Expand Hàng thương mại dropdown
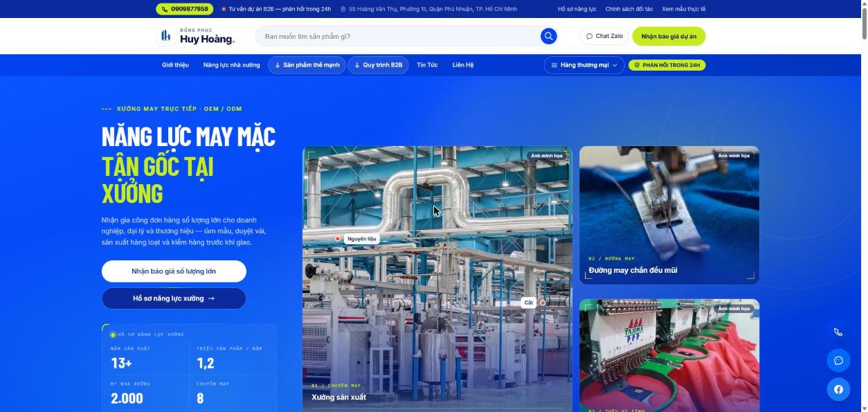Image resolution: width=868 pixels, height=412 pixels. pyautogui.click(x=584, y=65)
